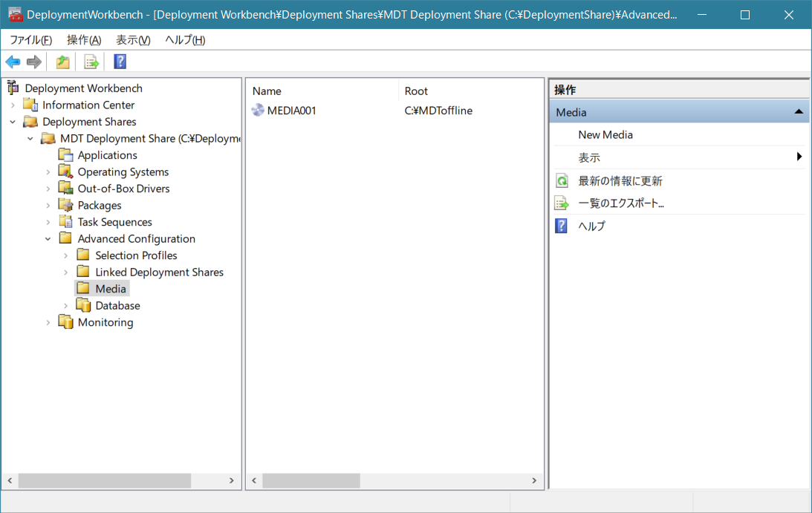The width and height of the screenshot is (812, 513).
Task: Open the 操作(A) menu
Action: pos(84,40)
